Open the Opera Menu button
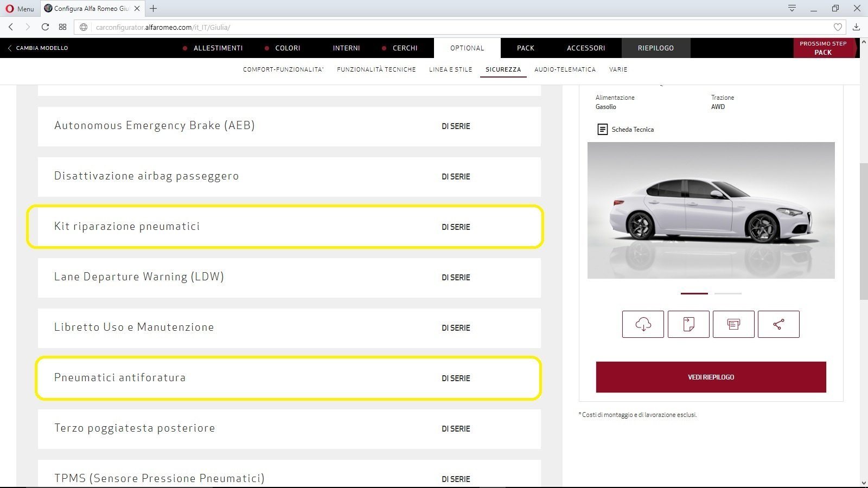This screenshot has width=868, height=488. (x=20, y=9)
